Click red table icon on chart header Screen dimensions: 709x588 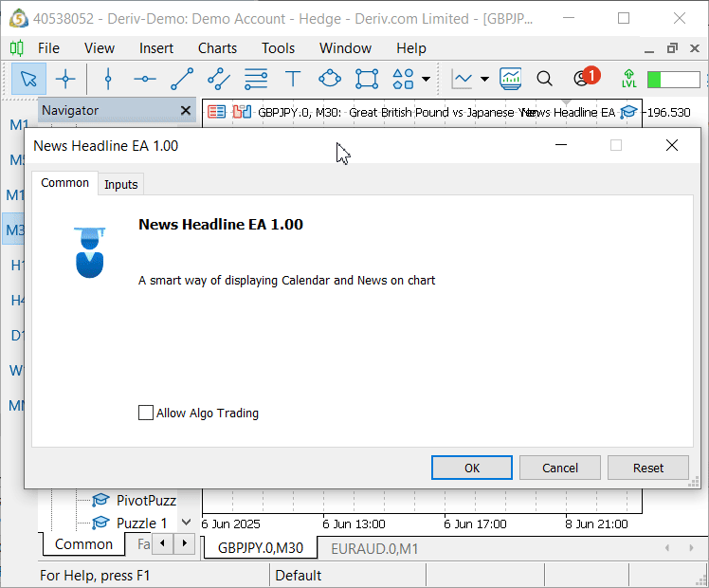tap(217, 111)
